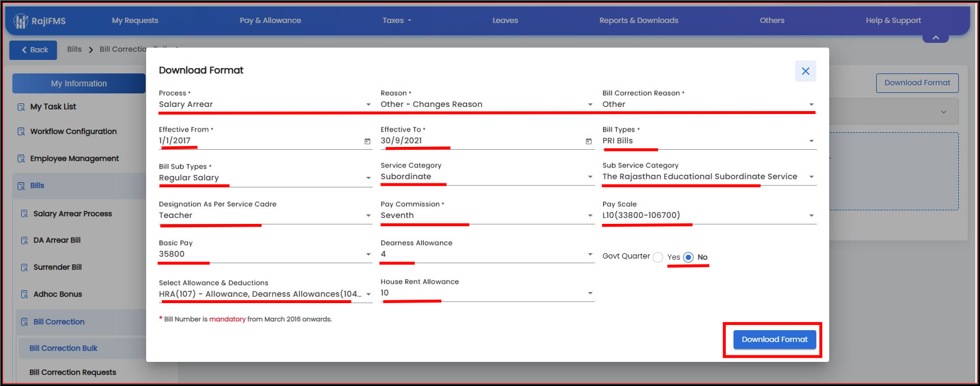The width and height of the screenshot is (980, 386).
Task: Click the outlined Download Format button behind dialog
Action: click(x=917, y=83)
